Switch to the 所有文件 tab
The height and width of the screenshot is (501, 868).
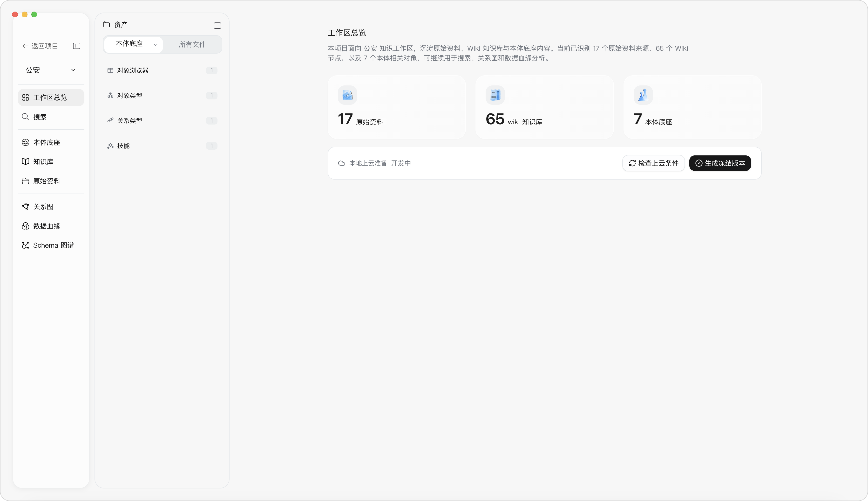(192, 44)
